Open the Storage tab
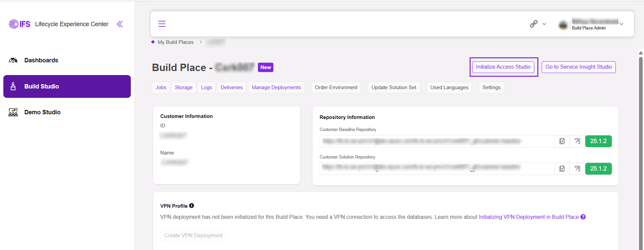644x250 pixels. tap(184, 87)
